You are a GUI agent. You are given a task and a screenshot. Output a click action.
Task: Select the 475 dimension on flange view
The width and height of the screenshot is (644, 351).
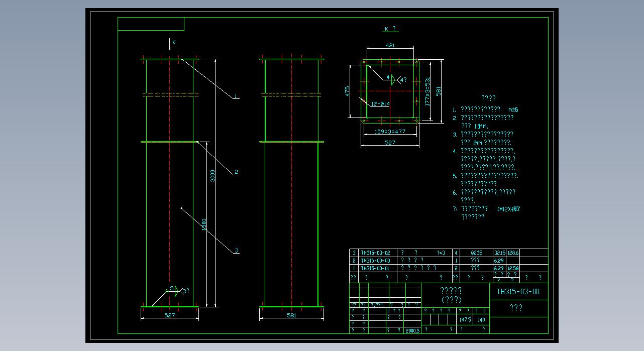tap(348, 91)
